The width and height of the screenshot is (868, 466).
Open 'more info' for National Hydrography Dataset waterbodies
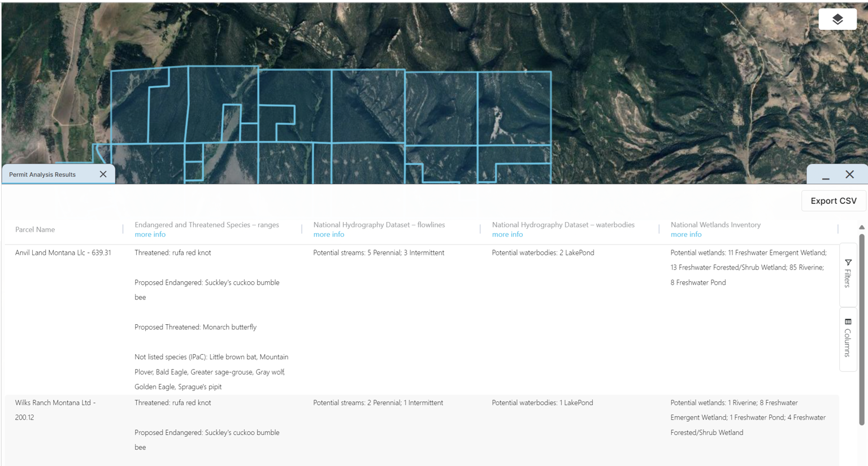pos(507,234)
